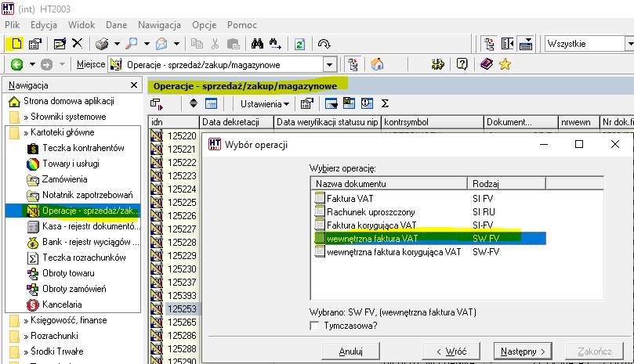The image size is (634, 364).
Task: Click the binoculars search icon
Action: (x=257, y=44)
